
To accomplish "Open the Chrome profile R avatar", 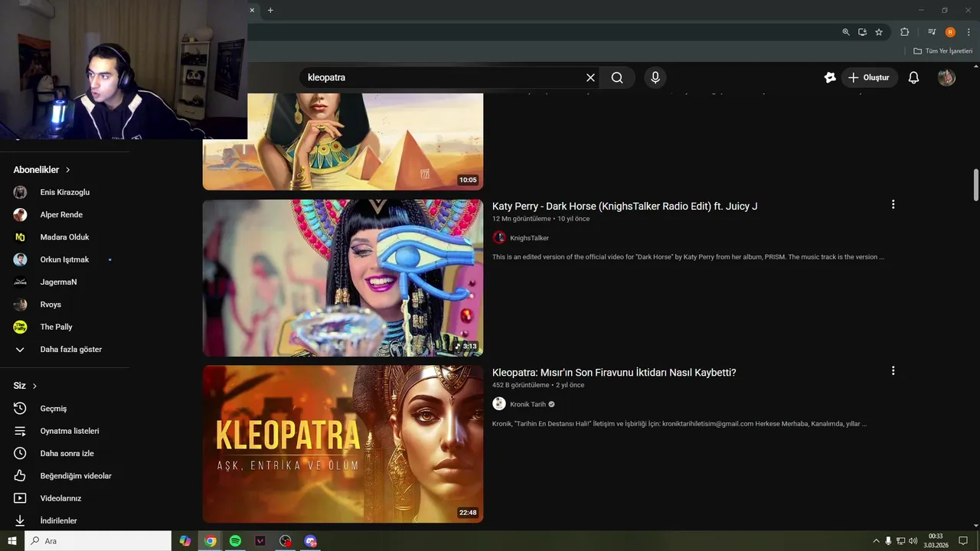I will (950, 32).
